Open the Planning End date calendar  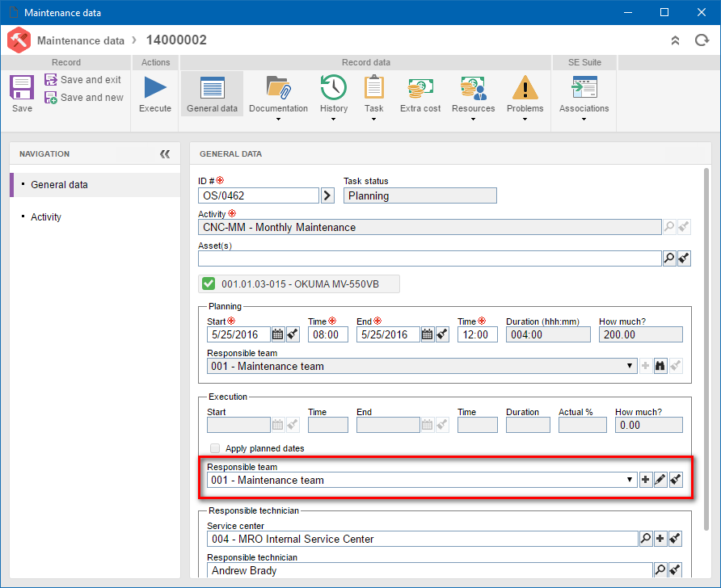click(x=427, y=334)
